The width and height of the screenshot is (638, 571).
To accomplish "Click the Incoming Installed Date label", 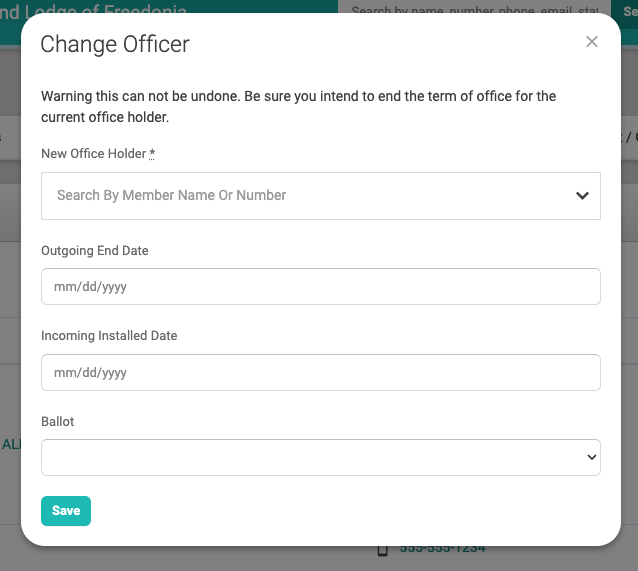I will (x=109, y=335).
